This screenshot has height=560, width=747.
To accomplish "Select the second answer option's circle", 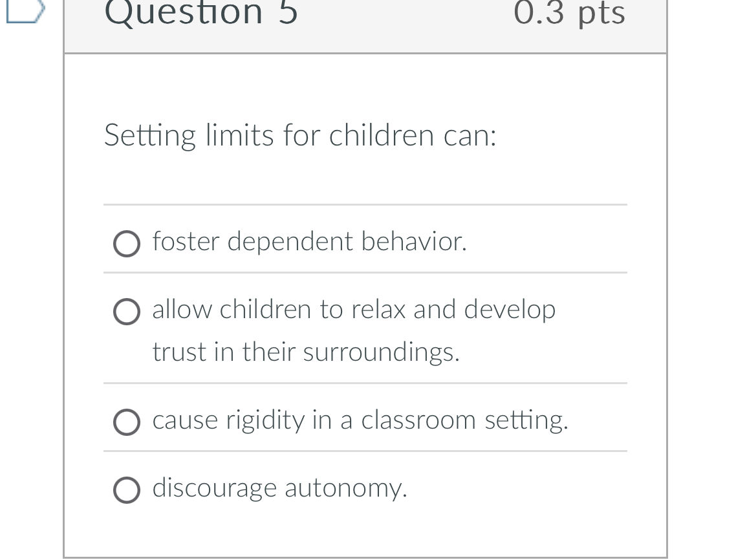I will (127, 312).
